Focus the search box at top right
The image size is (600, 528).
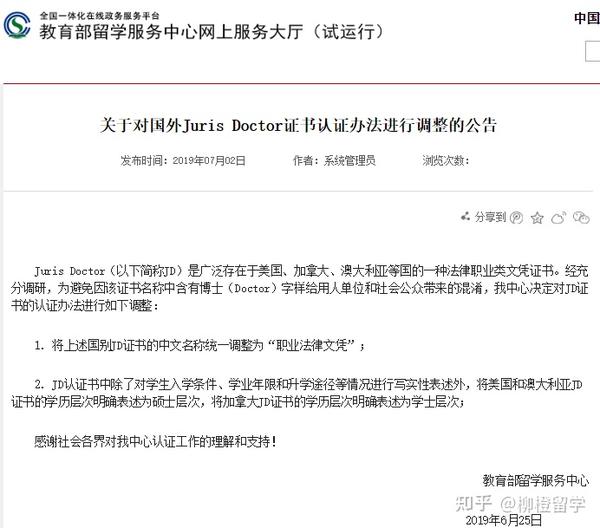click(x=592, y=51)
